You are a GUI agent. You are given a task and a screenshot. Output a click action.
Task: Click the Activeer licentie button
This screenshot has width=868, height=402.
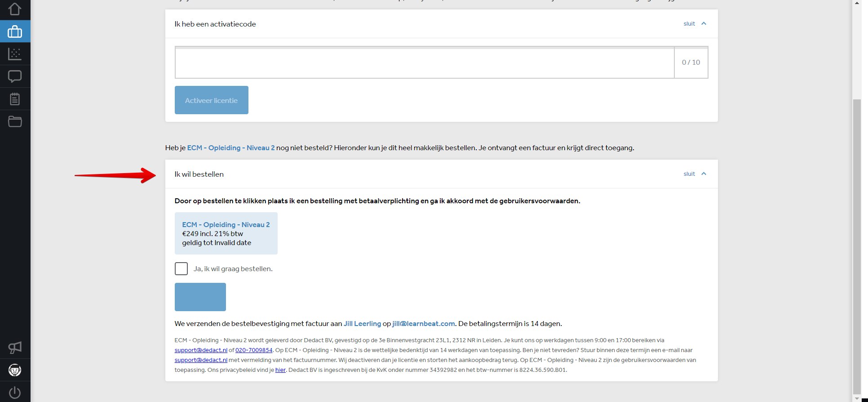click(x=211, y=100)
